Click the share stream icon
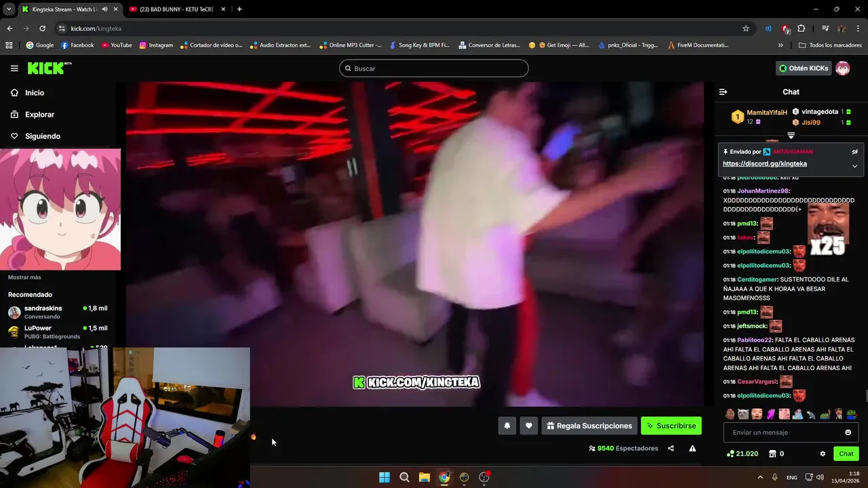Image resolution: width=868 pixels, height=488 pixels. 671,448
